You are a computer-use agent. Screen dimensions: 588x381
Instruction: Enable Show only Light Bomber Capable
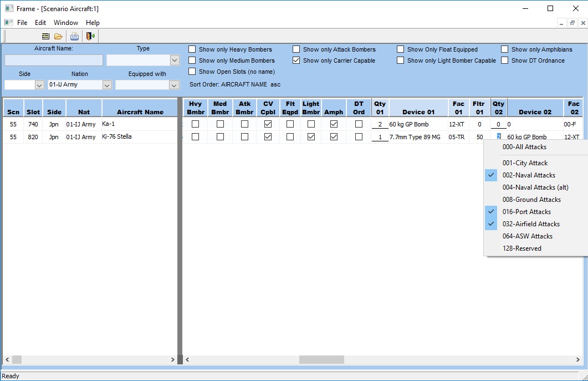click(x=401, y=60)
